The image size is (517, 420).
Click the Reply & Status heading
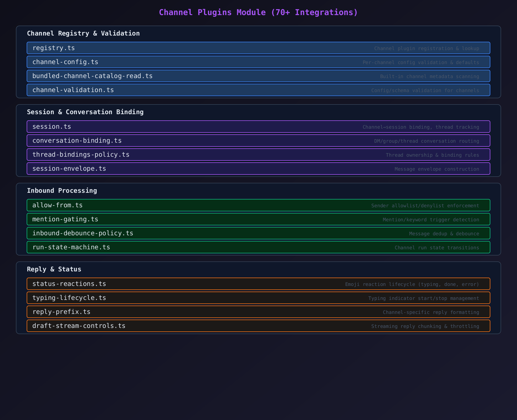pyautogui.click(x=54, y=269)
